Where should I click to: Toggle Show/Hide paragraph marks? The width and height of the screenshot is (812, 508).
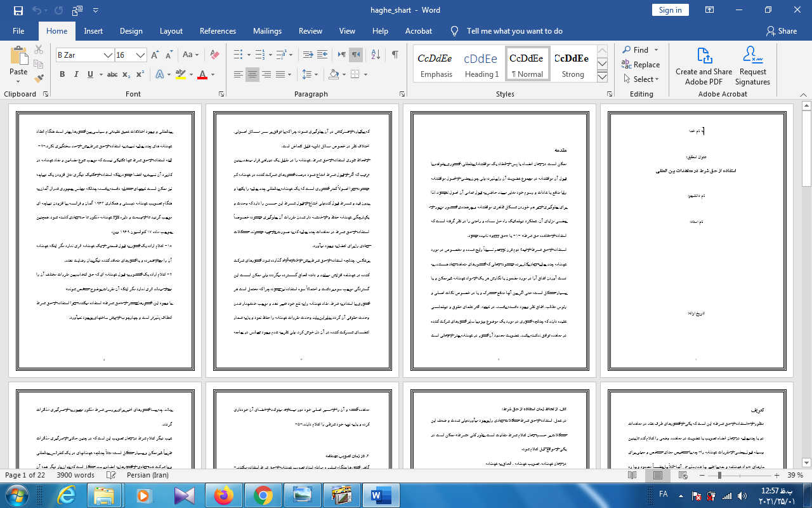click(x=395, y=55)
